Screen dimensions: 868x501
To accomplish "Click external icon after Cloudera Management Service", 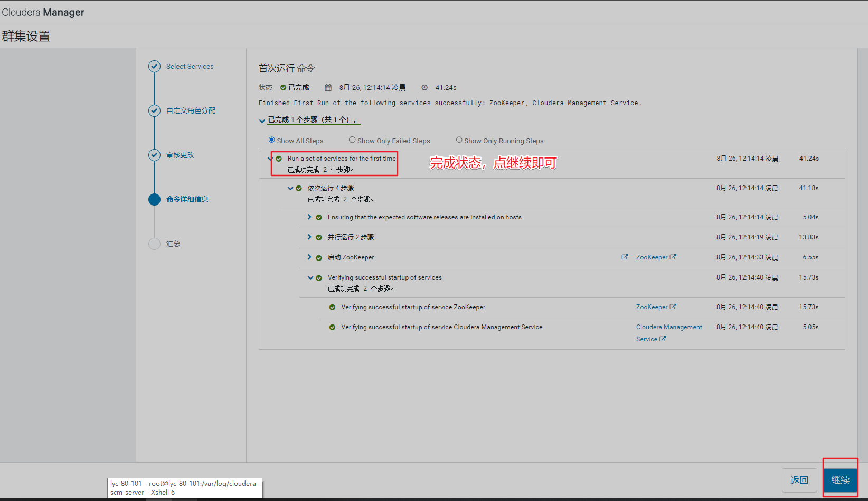I will [663, 339].
